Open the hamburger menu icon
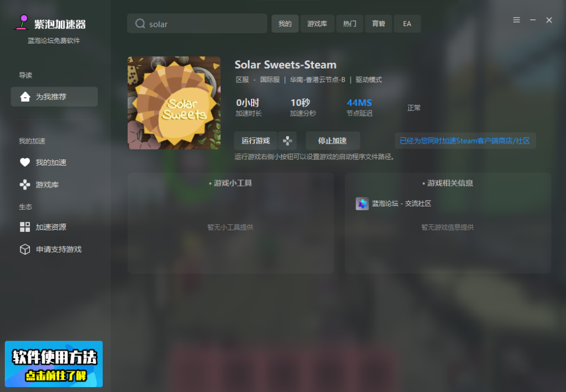The image size is (566, 392). click(x=517, y=20)
